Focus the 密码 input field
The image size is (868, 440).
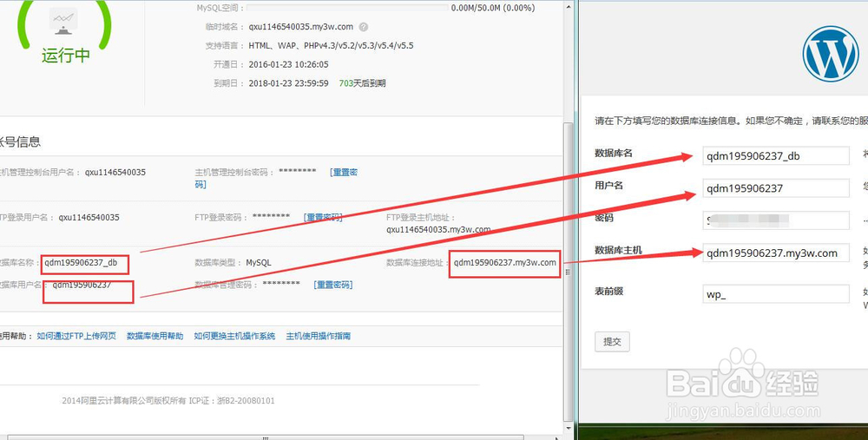pos(775,220)
